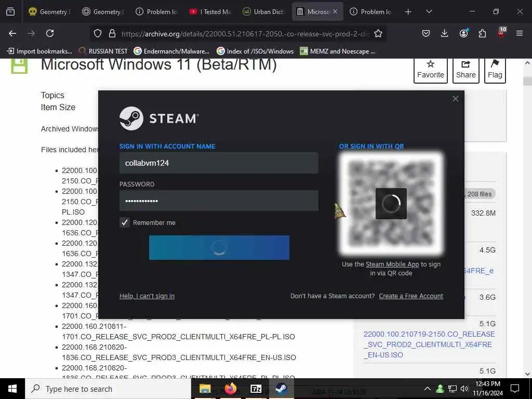Open the Firefox tracking protection shield
The height and width of the screenshot is (399, 532).
tap(98, 33)
